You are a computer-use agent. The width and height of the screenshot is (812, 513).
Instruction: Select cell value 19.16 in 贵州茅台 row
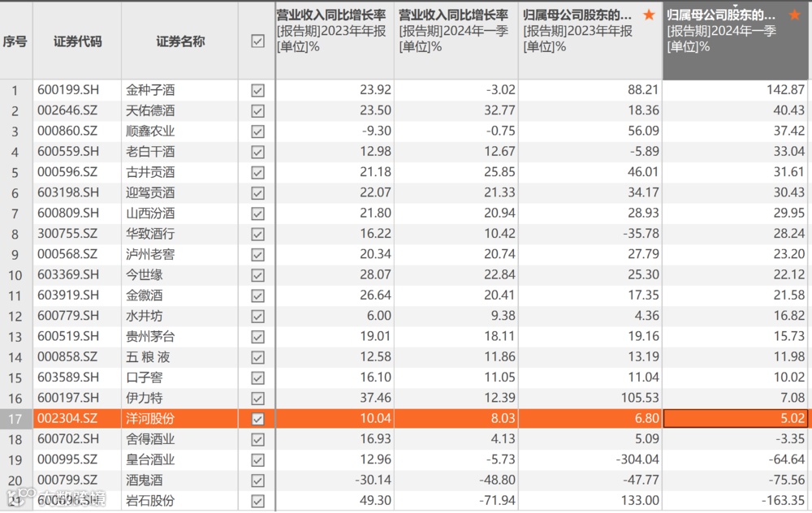coord(643,336)
